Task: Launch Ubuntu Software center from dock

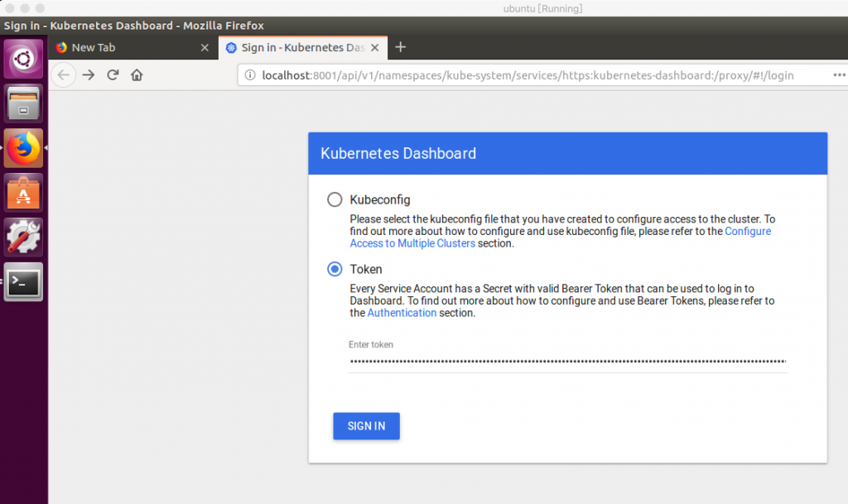Action: pos(23,193)
